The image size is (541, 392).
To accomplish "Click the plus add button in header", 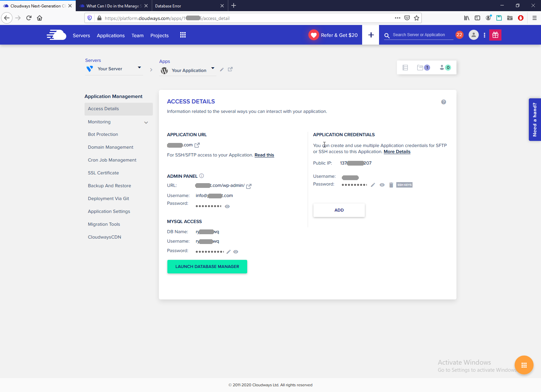I will click(x=371, y=35).
